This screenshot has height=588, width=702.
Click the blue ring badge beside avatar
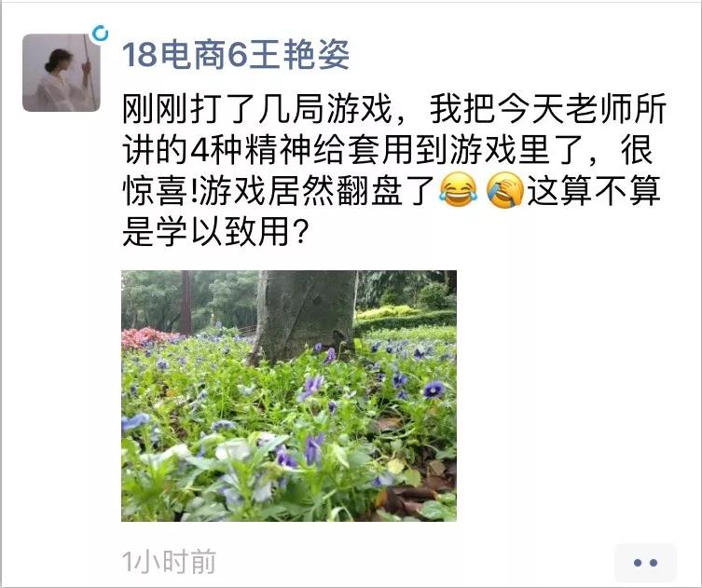(100, 34)
